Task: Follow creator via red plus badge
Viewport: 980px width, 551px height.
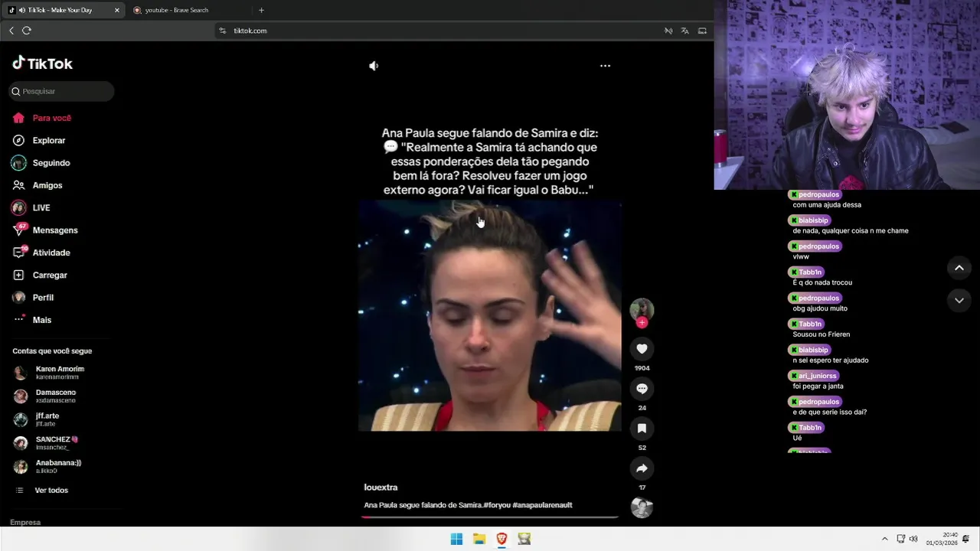Action: click(x=642, y=323)
